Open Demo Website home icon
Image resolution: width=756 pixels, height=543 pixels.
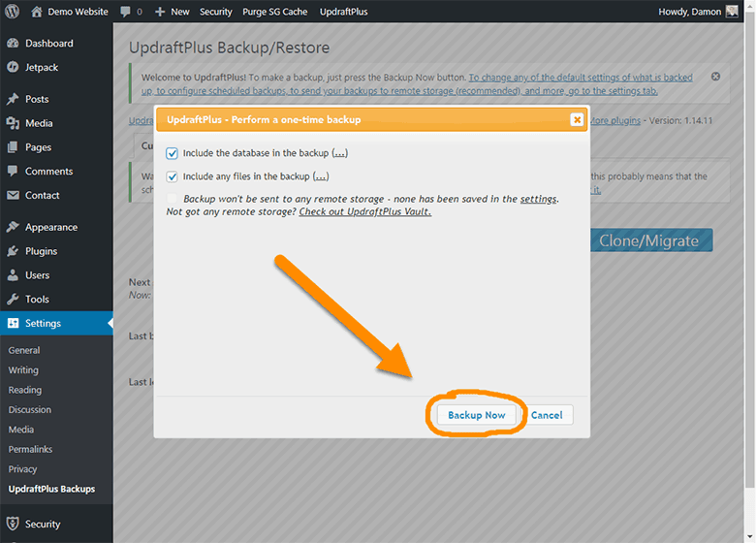(x=37, y=12)
